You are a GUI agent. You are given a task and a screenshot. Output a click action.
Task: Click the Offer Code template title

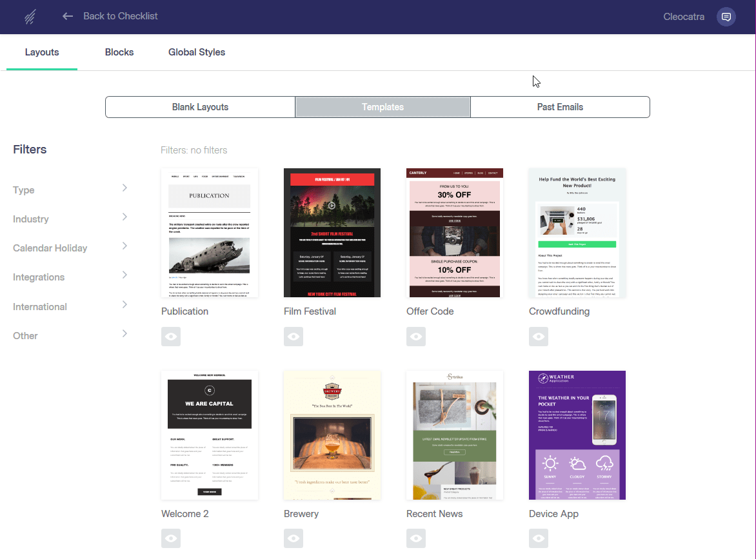click(430, 311)
